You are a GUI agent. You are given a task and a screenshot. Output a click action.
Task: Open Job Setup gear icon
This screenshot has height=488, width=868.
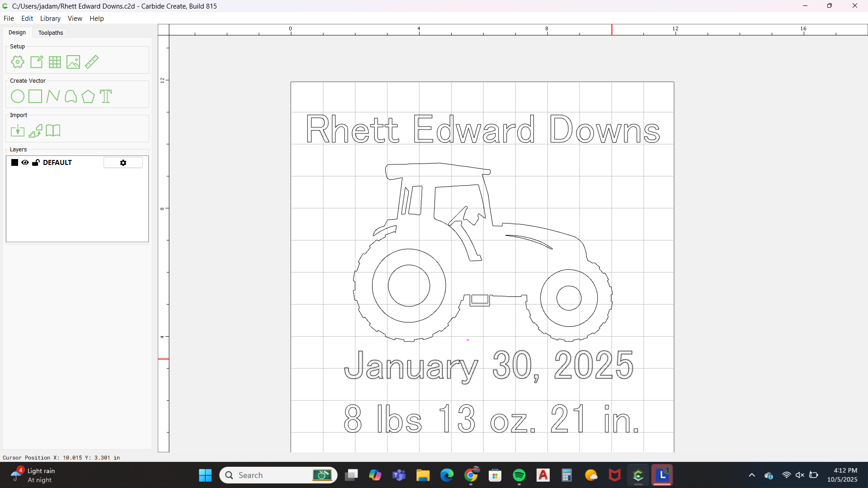click(x=18, y=62)
